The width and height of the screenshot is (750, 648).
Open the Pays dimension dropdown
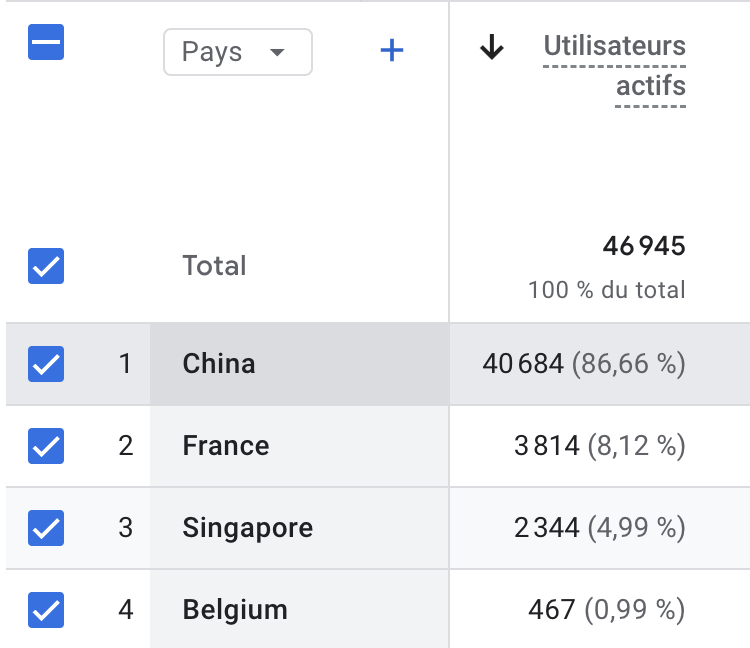coord(237,52)
